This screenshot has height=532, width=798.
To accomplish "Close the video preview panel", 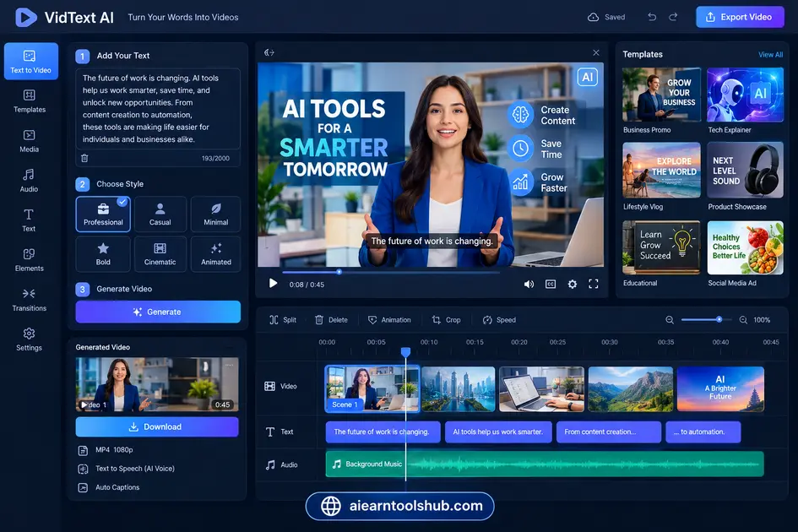I will 596,52.
